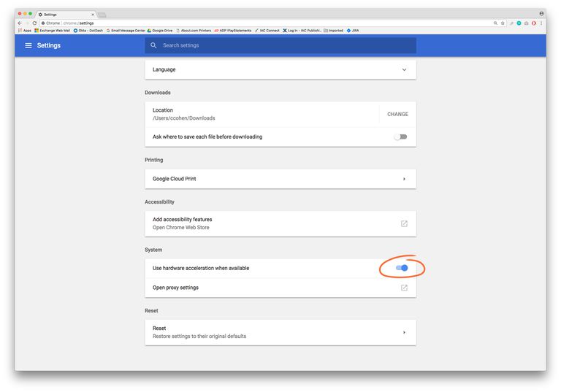Expand the Language section
Image resolution: width=561 pixels, height=392 pixels.
(x=404, y=70)
